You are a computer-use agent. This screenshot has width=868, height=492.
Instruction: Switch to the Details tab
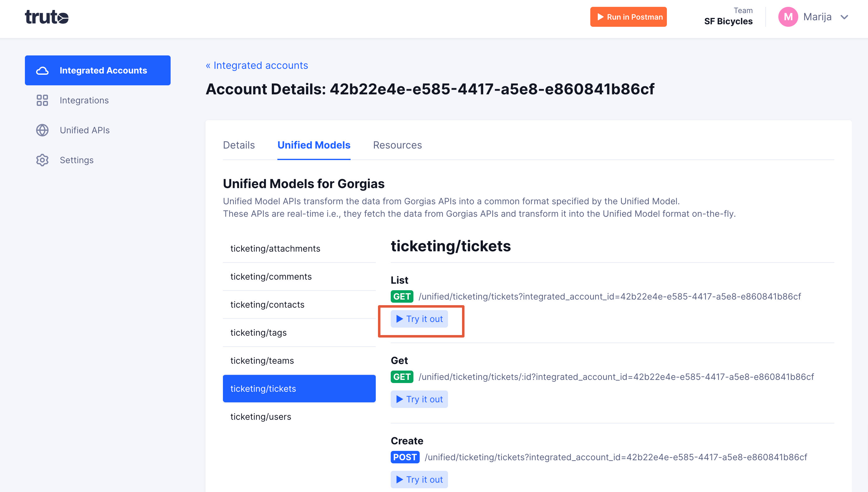click(239, 145)
